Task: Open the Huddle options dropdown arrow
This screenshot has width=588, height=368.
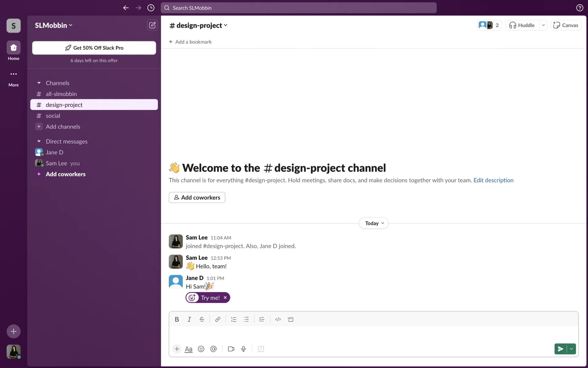Action: click(543, 25)
